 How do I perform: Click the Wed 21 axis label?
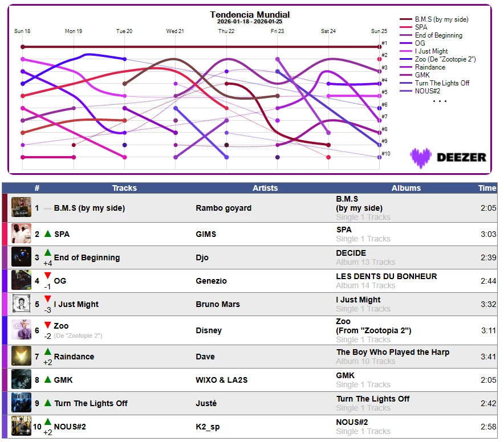tap(175, 31)
